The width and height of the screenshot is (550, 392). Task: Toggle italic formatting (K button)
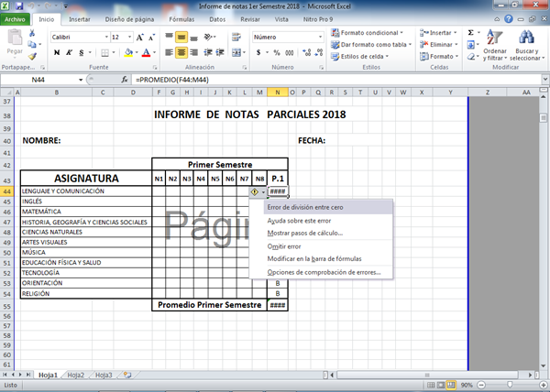(69, 53)
